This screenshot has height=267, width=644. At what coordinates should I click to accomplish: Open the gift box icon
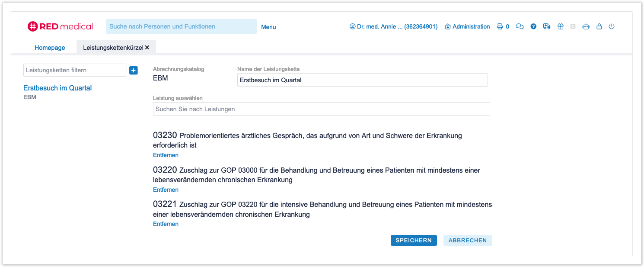[560, 26]
